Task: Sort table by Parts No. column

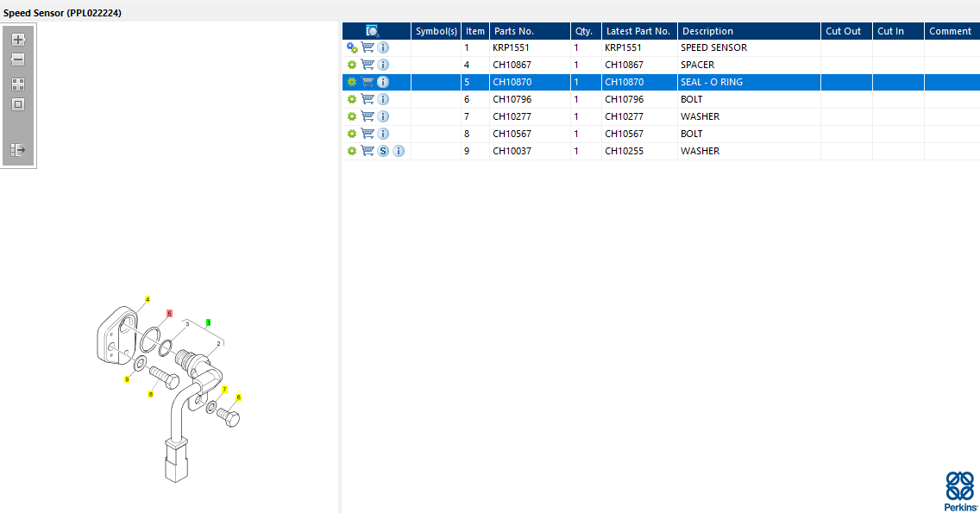Action: (514, 31)
